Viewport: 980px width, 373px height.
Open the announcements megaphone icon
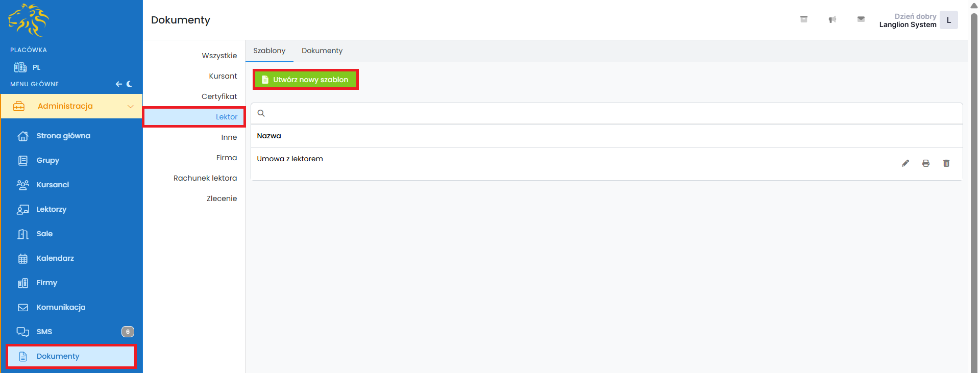coord(832,19)
